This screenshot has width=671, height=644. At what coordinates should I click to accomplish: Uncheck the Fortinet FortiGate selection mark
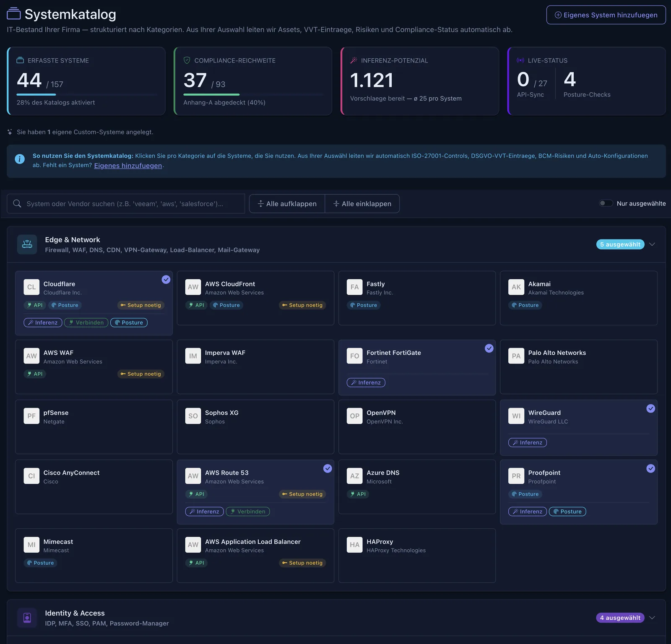coord(489,348)
